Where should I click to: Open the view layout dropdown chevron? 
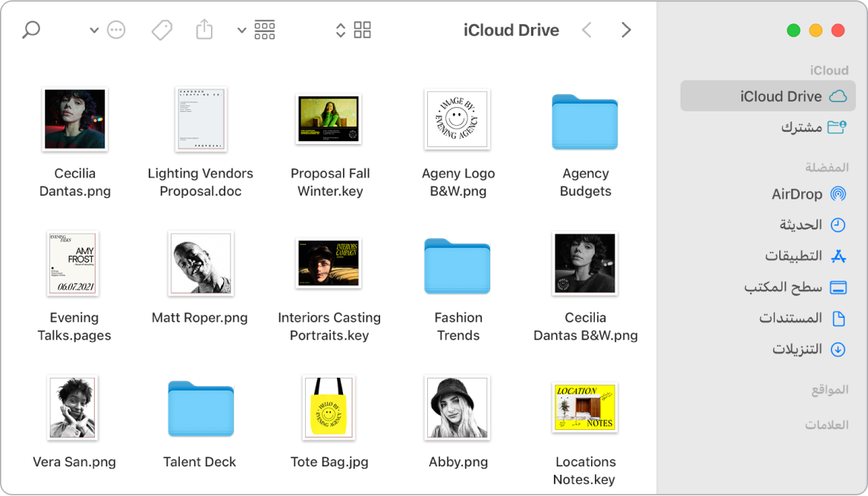click(241, 31)
